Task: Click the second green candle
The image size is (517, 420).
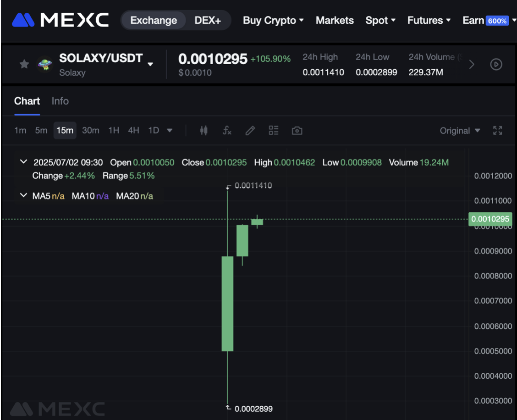Action: tap(242, 241)
